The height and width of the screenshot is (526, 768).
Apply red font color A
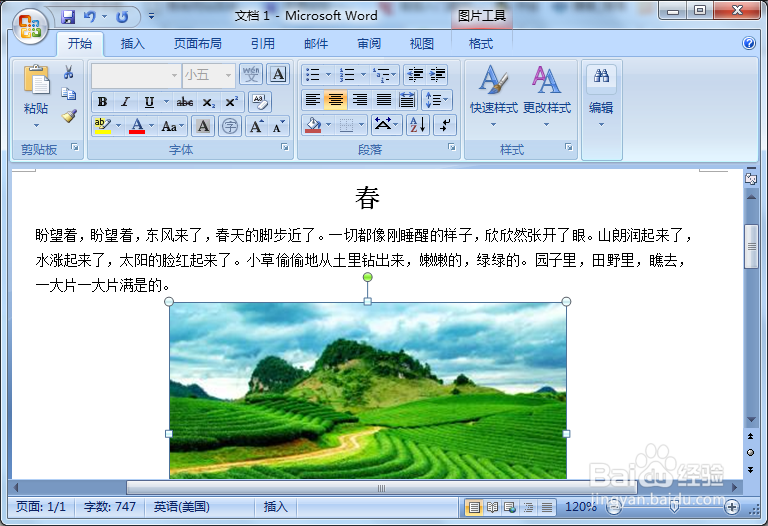pyautogui.click(x=137, y=126)
